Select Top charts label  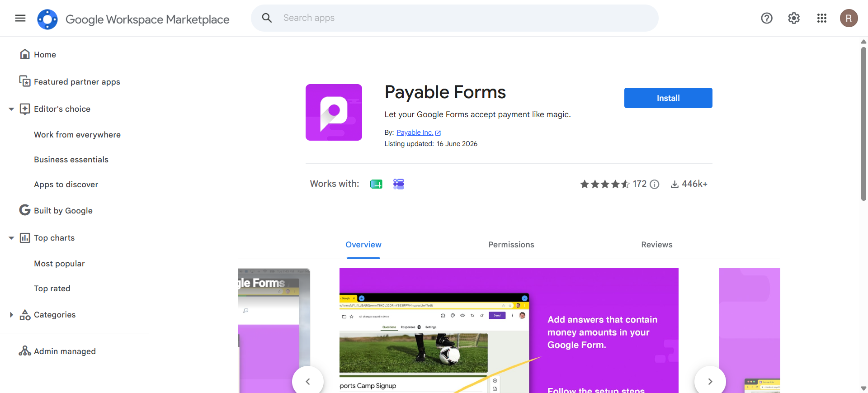(x=54, y=238)
